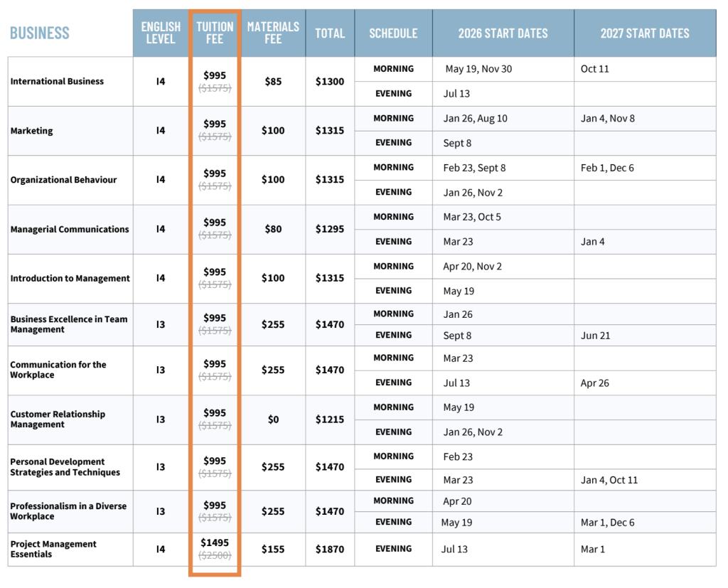The width and height of the screenshot is (728, 588).
Task: Click the 2026 Start Dates header
Action: click(x=503, y=33)
